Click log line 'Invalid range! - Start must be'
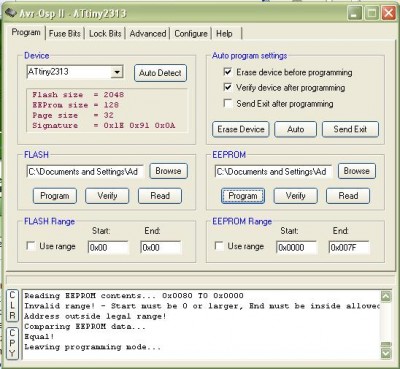Screen dimensions: 400x369 (202, 306)
